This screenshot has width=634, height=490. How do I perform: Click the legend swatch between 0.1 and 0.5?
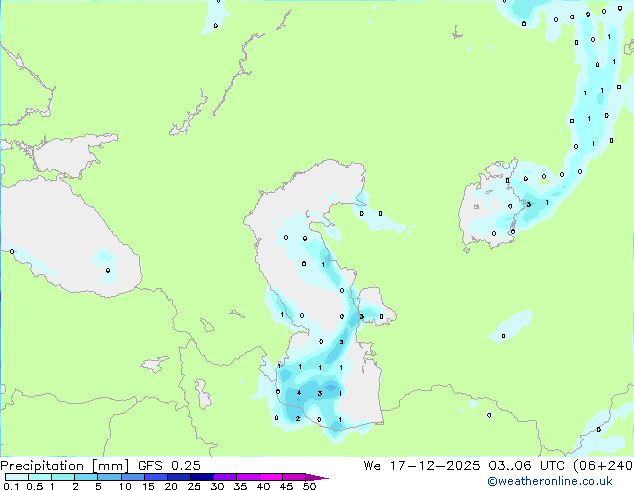pos(17,477)
